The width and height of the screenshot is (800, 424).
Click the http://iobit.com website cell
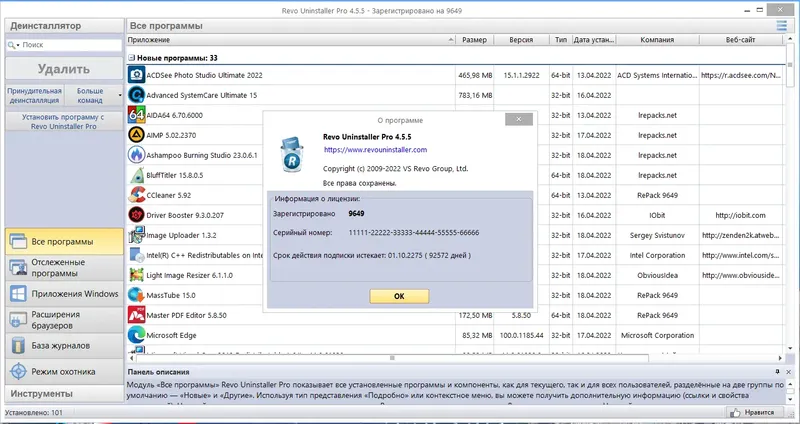pyautogui.click(x=740, y=215)
